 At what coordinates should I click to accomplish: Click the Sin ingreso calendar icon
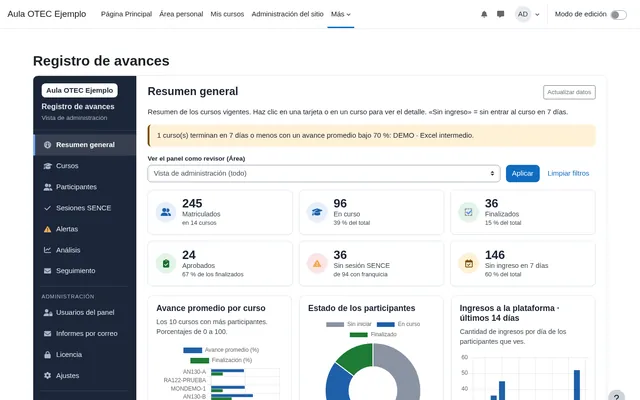(x=469, y=264)
